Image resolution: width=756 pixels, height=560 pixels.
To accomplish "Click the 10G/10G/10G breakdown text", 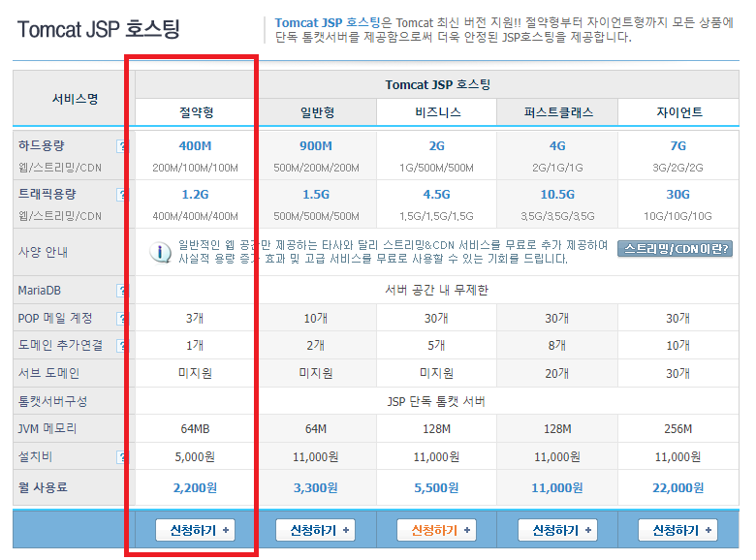I will (x=677, y=216).
